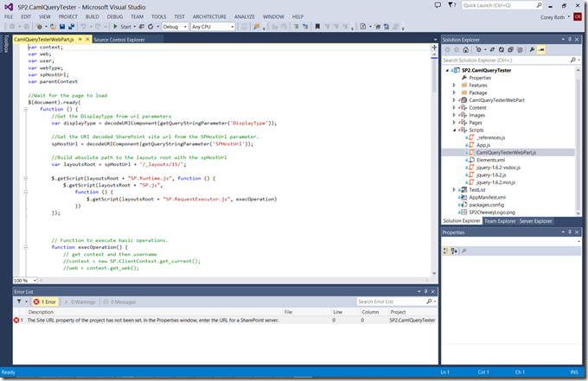588x381 pixels.
Task: Click the Increase Indent toolbar icon
Action: pyautogui.click(x=297, y=27)
